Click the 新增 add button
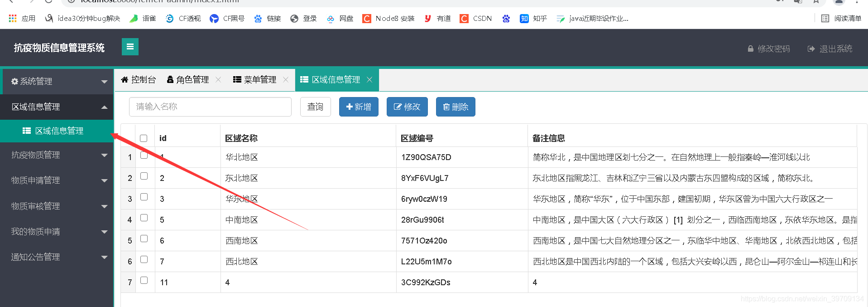The height and width of the screenshot is (307, 868). [359, 107]
